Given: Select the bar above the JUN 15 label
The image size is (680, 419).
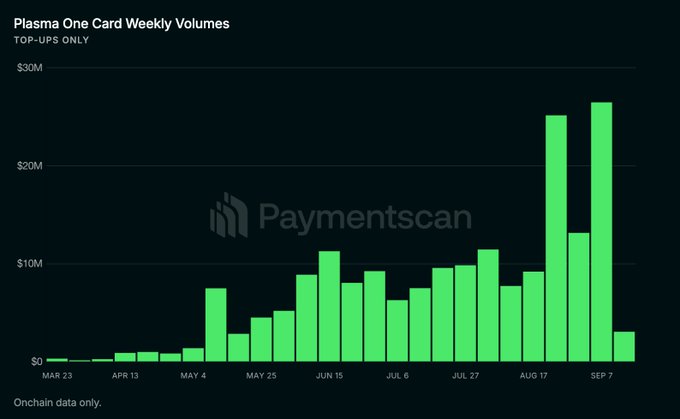Looking at the screenshot, I should (x=329, y=306).
